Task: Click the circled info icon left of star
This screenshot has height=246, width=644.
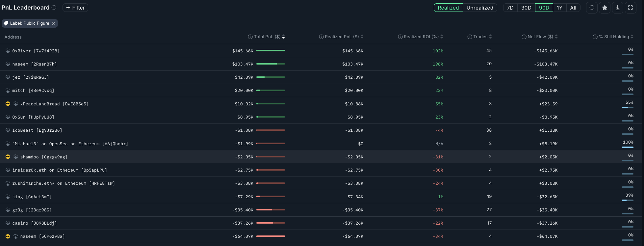Action: click(592, 8)
